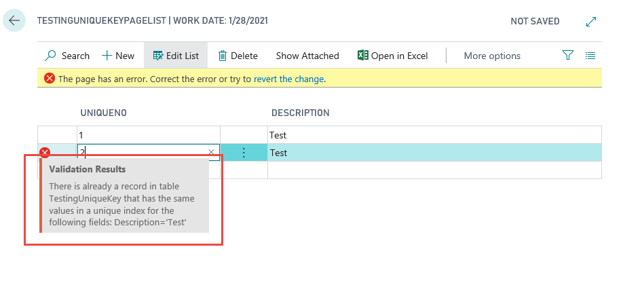This screenshot has width=644, height=283.
Task: Click the red error icon in the banner
Action: point(50,79)
